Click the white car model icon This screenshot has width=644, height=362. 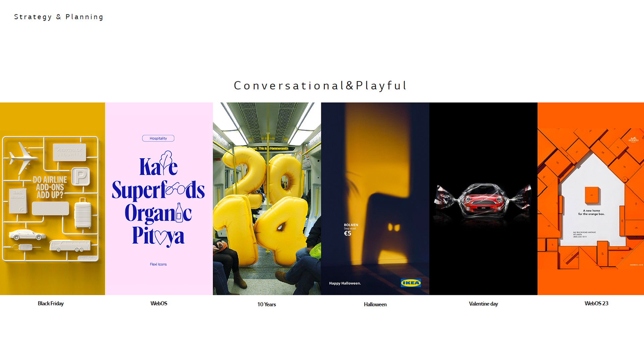27,235
